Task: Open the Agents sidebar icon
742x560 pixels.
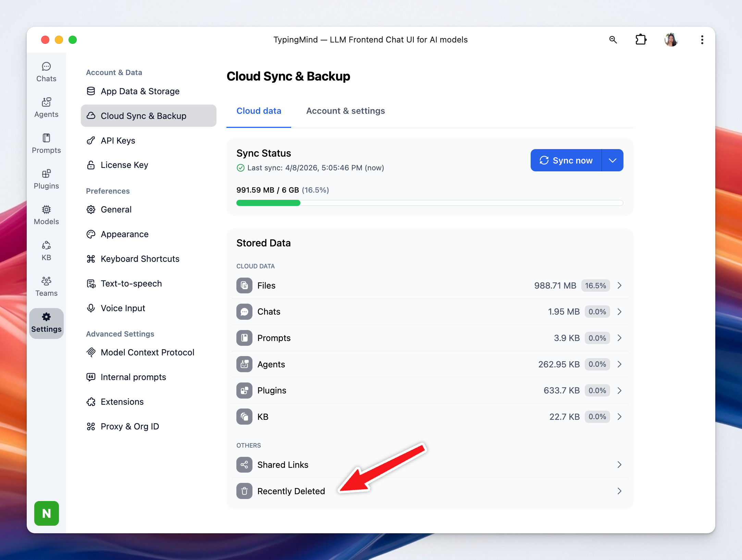Action: tap(46, 107)
